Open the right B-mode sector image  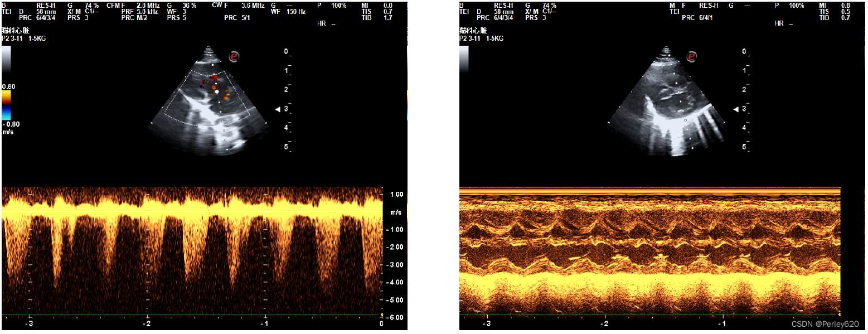667,100
